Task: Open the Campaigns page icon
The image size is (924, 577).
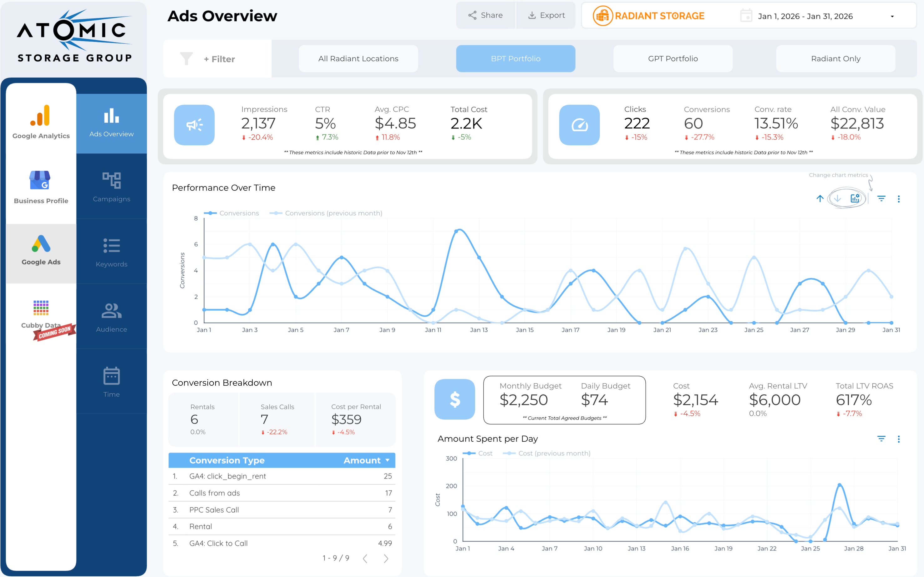Action: pos(111,180)
